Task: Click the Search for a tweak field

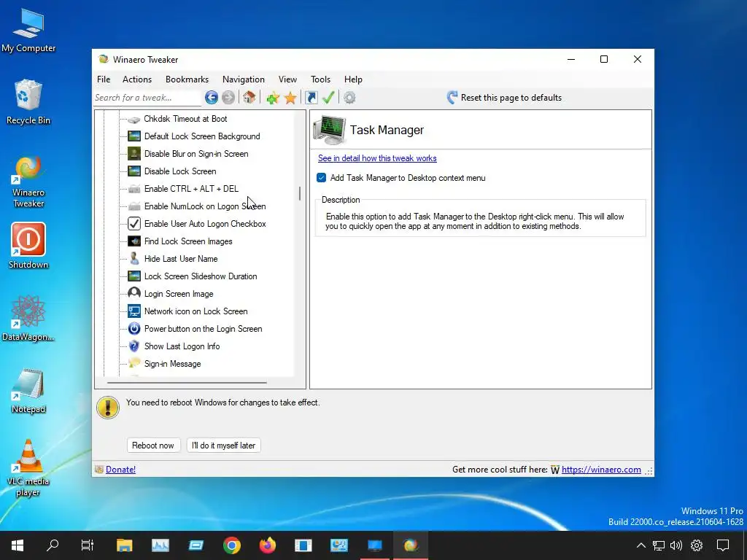Action: coord(147,98)
